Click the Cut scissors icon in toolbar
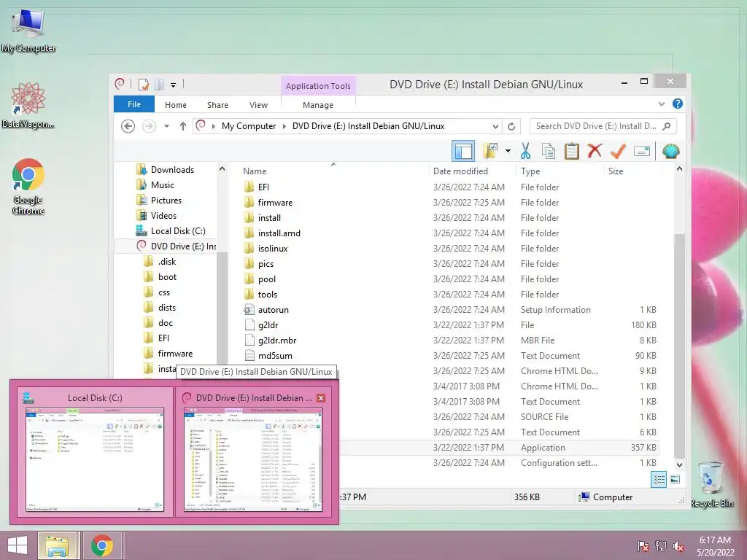The width and height of the screenshot is (747, 560). (525, 152)
